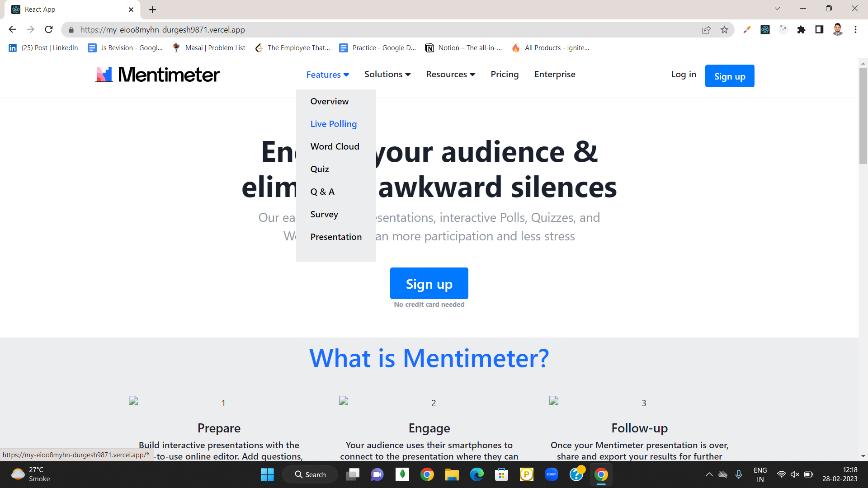Click the large Sign up hero button
This screenshot has width=868, height=488.
[x=429, y=284]
